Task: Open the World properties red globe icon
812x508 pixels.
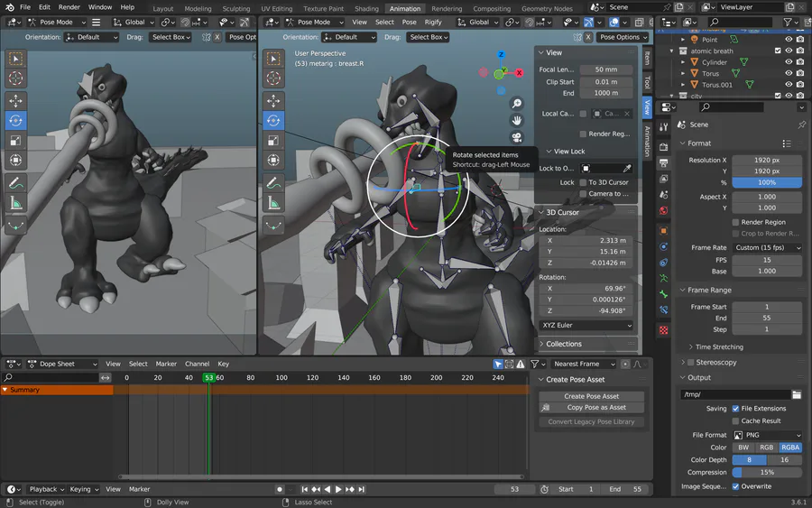Action: tap(663, 210)
